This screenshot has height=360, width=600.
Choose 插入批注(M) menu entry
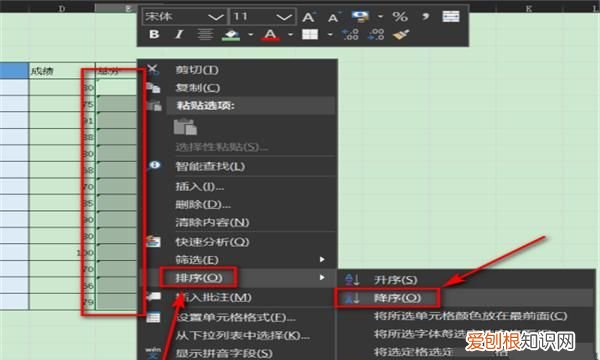pos(214,297)
